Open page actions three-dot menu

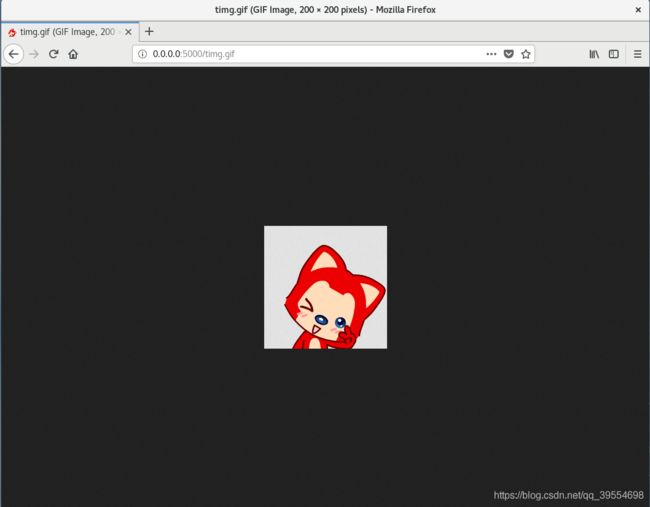click(491, 54)
